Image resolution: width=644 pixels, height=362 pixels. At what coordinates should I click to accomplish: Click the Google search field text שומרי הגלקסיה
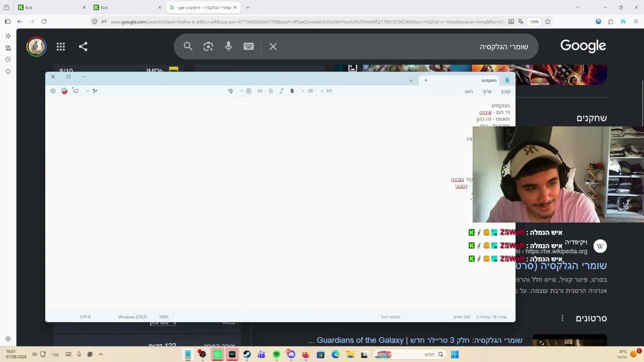504,47
